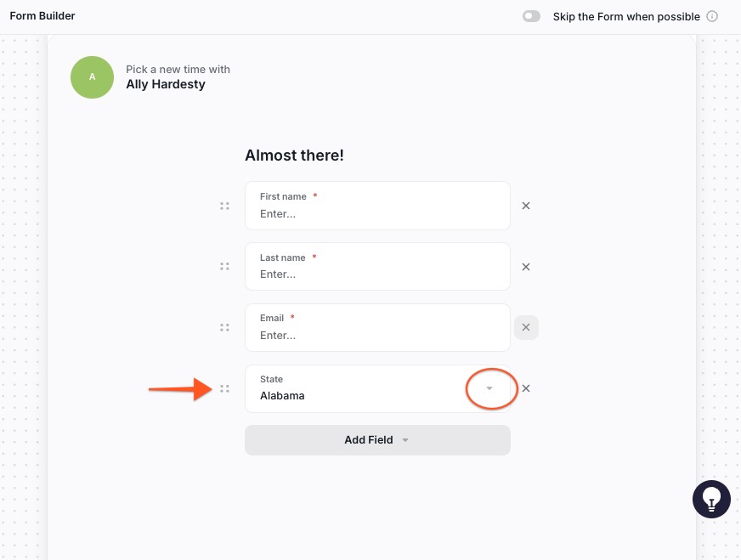Viewport: 741px width, 560px height.
Task: Click the Ally Hardesty name heading
Action: pos(166,85)
